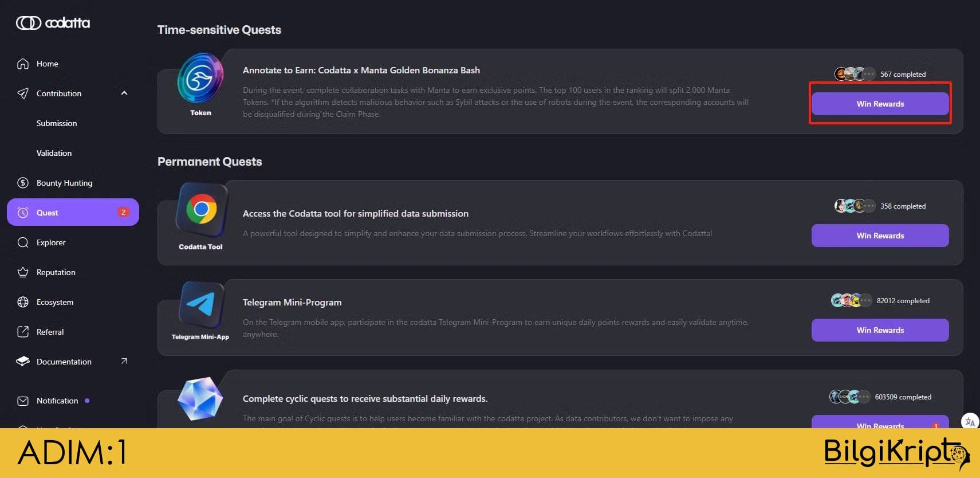Screen dimensions: 980x478
Task: Click "82012 completed" text
Action: 903,301
